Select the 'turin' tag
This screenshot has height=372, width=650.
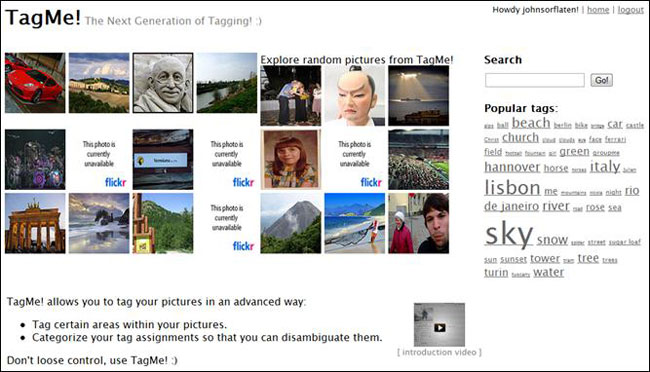496,272
